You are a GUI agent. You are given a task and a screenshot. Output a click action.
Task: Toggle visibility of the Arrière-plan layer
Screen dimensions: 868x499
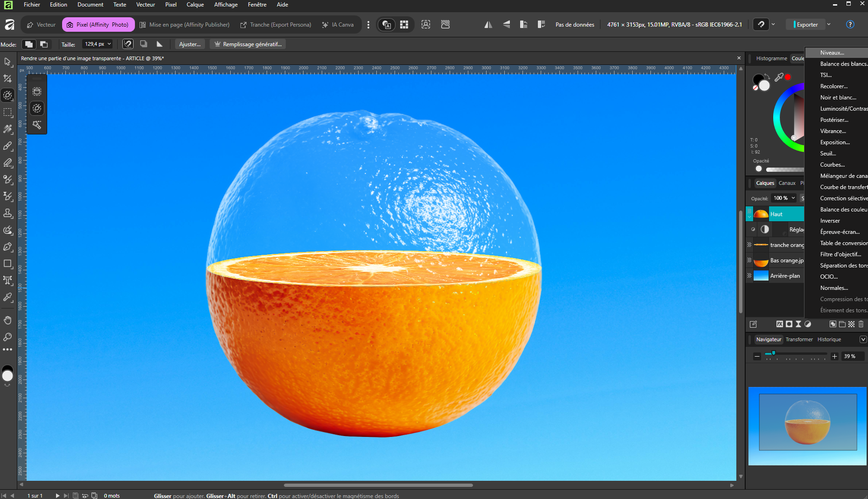749,276
